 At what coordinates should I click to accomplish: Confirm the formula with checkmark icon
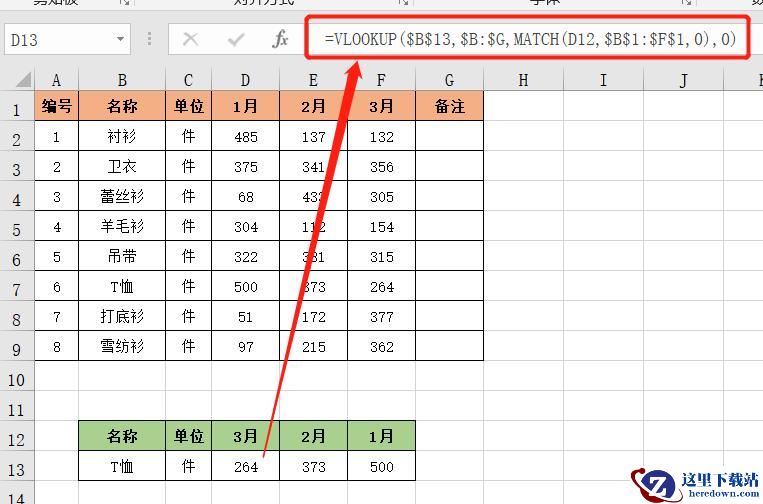[x=236, y=39]
